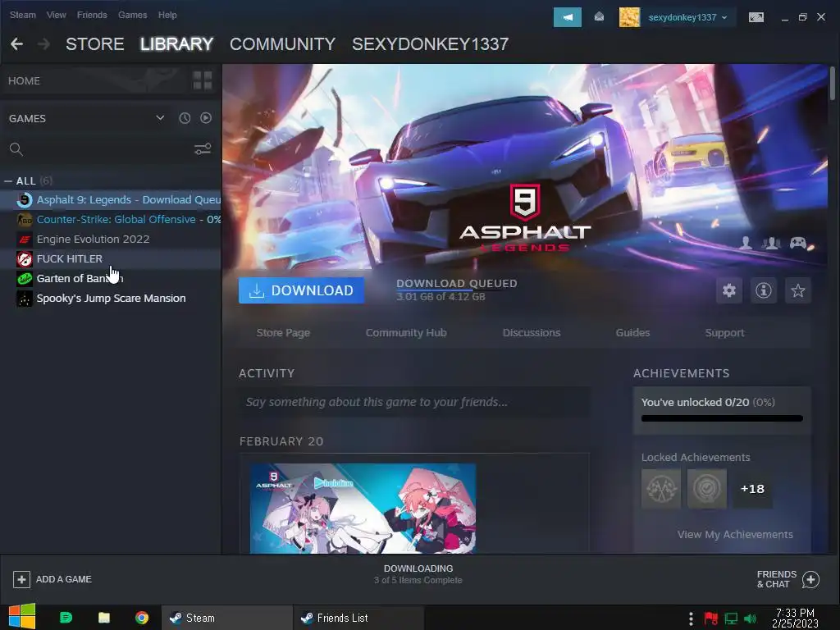Click the achievements progress bar
840x630 pixels.
pos(722,418)
